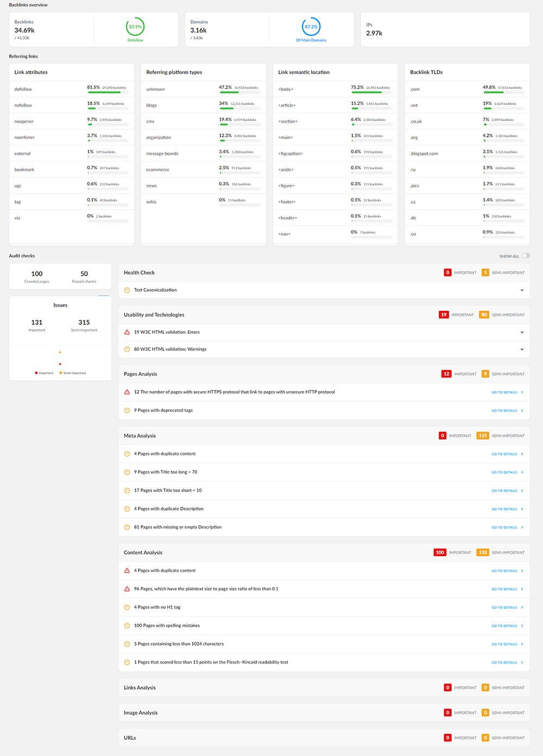Screen dimensions: 543x756
Task: Go to details for deprecated tags pages
Action: point(507,411)
